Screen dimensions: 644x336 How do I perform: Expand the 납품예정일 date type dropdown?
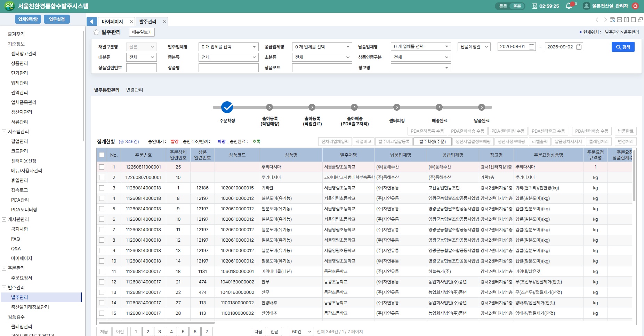(x=474, y=47)
